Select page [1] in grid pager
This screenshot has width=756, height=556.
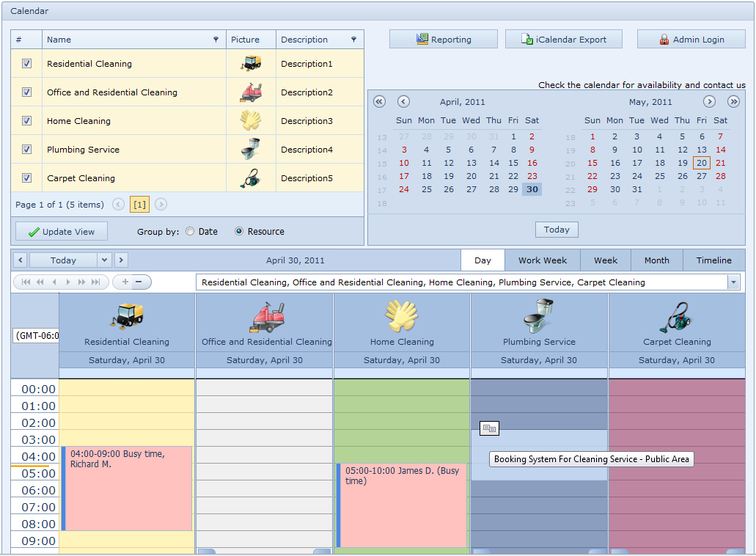click(139, 205)
